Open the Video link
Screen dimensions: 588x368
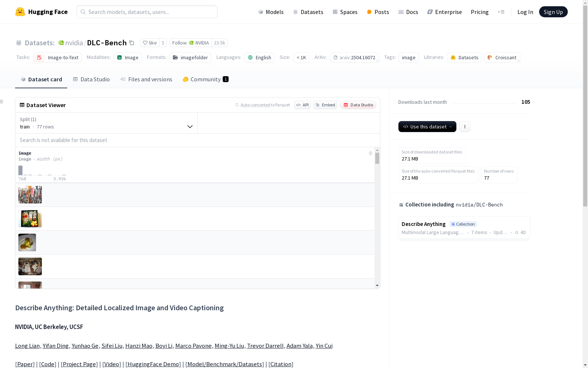click(112, 364)
